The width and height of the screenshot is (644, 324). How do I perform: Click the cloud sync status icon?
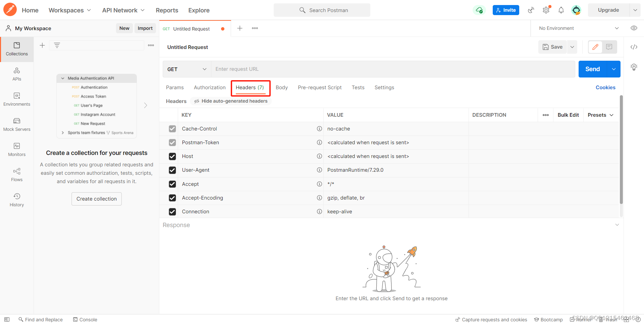pyautogui.click(x=479, y=10)
